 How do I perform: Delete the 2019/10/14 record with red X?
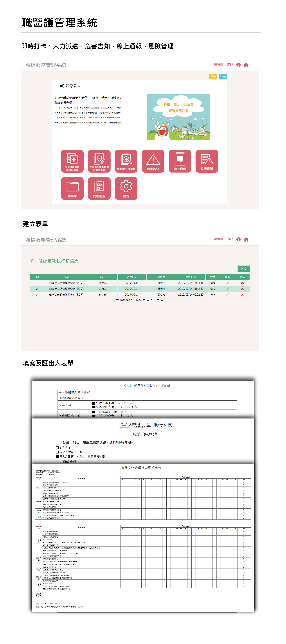[x=242, y=289]
